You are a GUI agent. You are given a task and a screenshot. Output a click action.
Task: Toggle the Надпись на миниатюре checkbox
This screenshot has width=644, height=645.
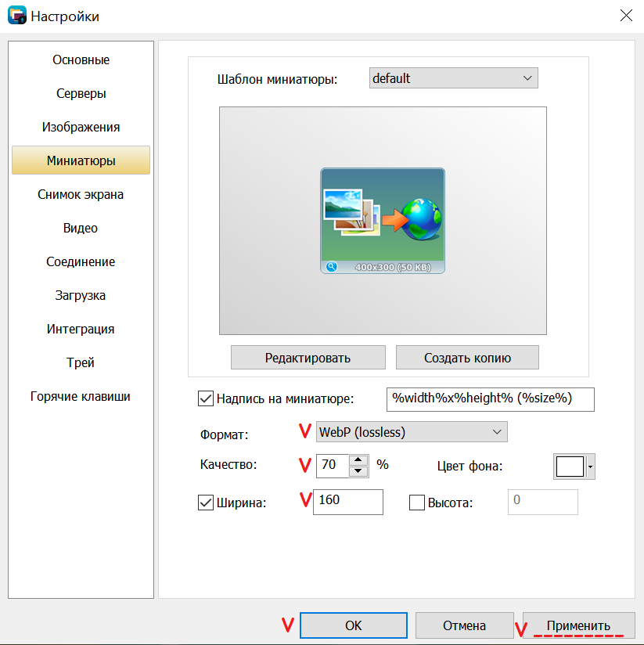point(206,398)
